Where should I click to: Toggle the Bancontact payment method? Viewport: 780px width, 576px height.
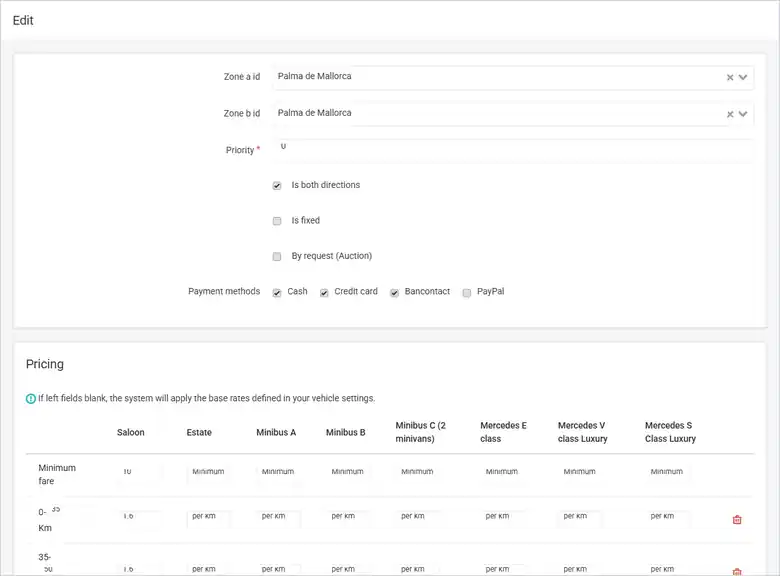(x=394, y=292)
